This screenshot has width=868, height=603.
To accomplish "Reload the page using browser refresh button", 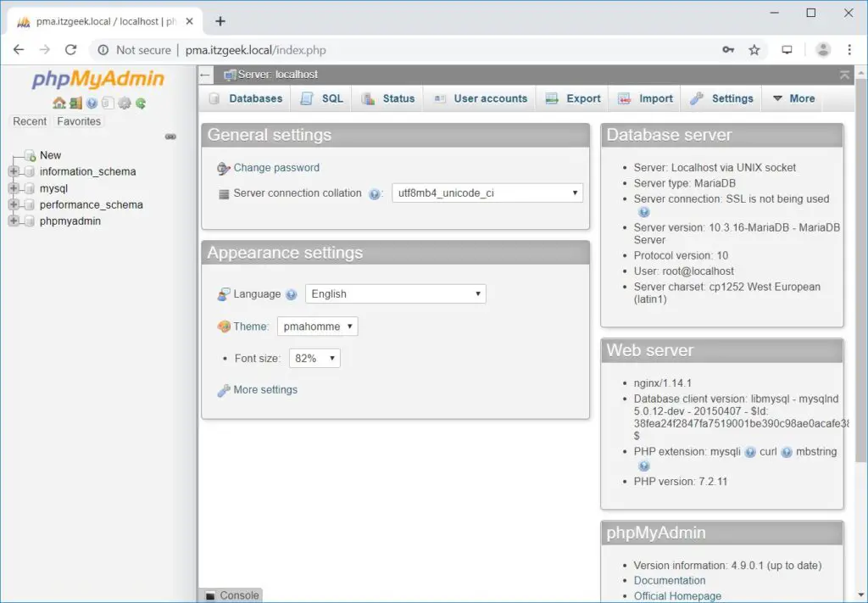I will [x=71, y=50].
